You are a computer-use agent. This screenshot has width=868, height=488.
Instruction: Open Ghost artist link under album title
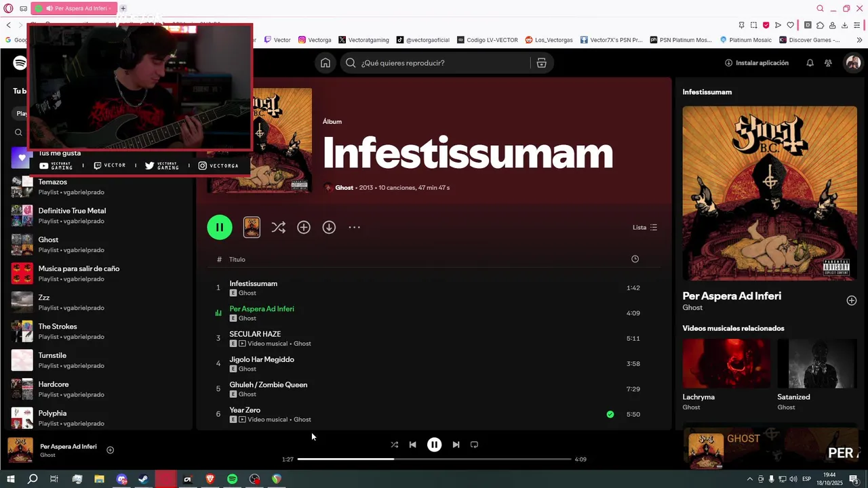click(x=344, y=188)
